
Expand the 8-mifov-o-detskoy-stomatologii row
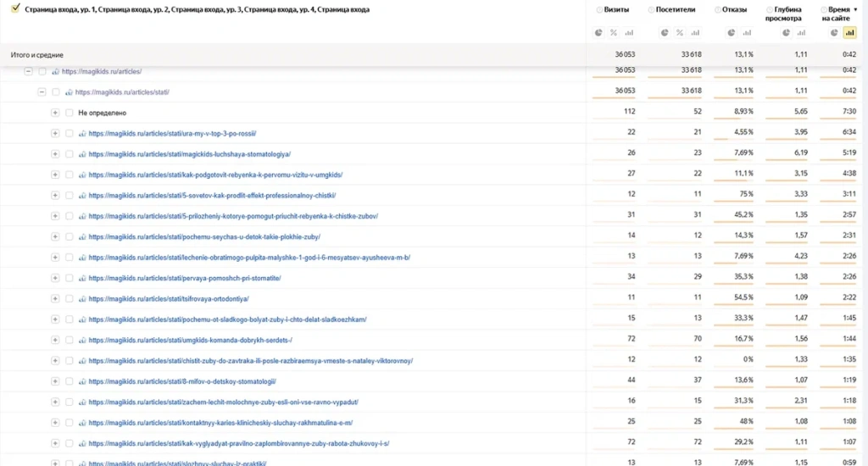coord(55,381)
